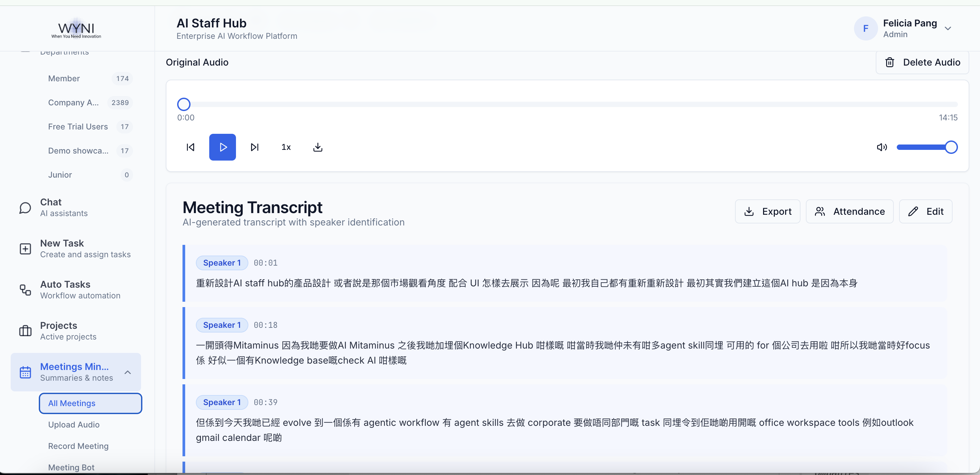Viewport: 980px width, 475px height.
Task: Click the Auto Tasks workflow icon
Action: click(25, 290)
